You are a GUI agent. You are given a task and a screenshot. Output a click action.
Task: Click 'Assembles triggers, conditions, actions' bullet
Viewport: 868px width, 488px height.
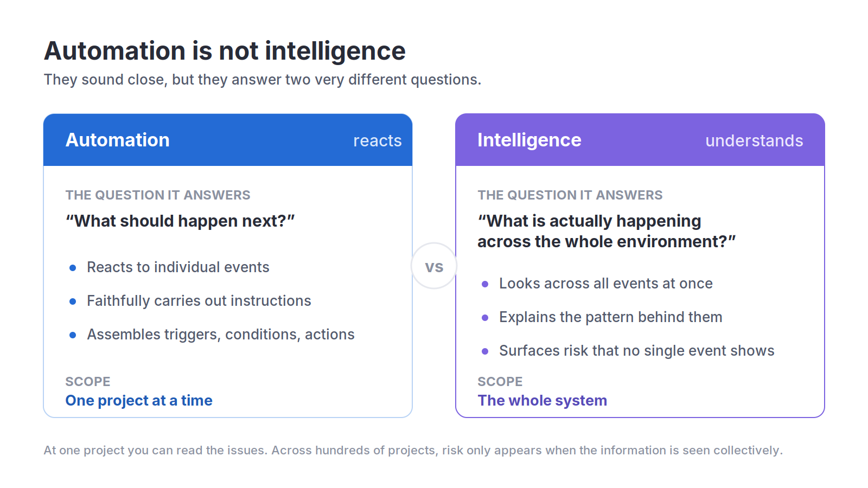[221, 335]
